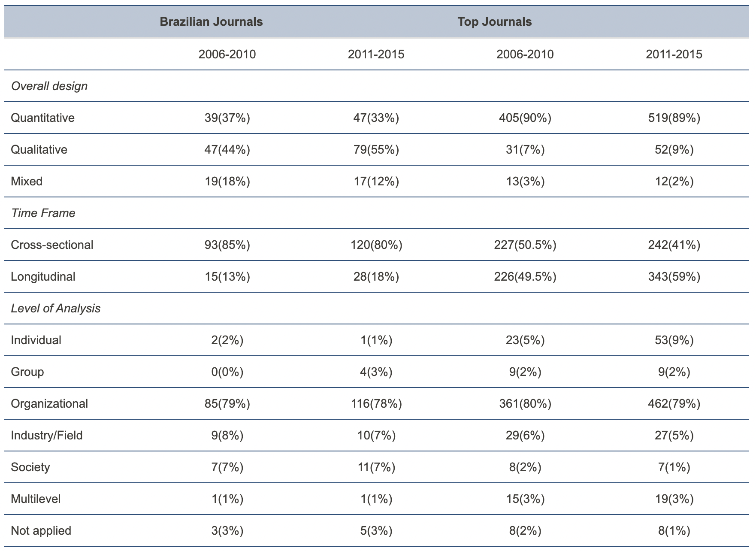Click the cell showing 405(90%)
This screenshot has width=756, height=551.
(525, 118)
